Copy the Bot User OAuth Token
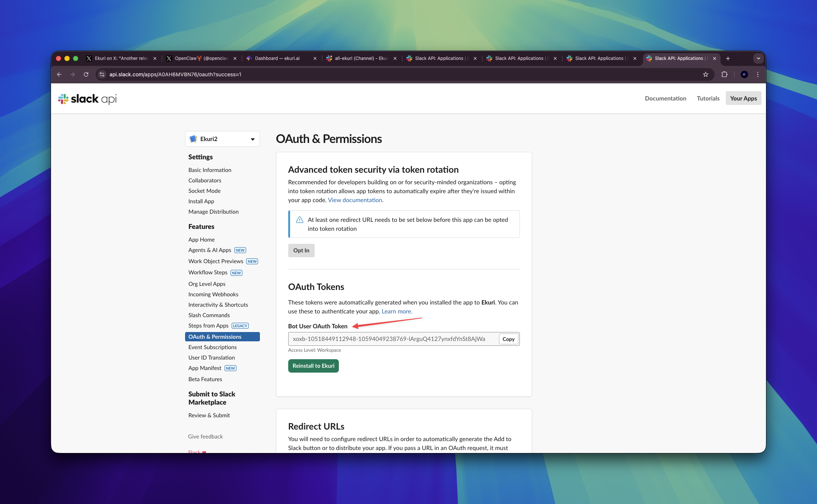The height and width of the screenshot is (504, 817). [508, 339]
